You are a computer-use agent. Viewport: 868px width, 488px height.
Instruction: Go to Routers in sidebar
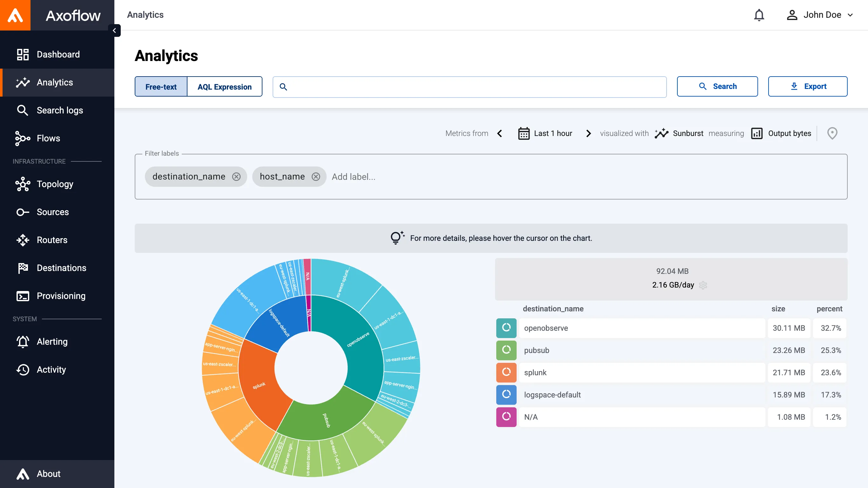click(52, 240)
